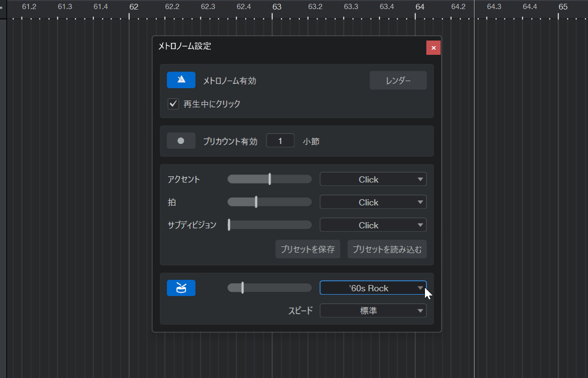Image resolution: width=588 pixels, height=378 pixels.
Task: Click the サブディビジョン volume slider
Action: coord(269,225)
